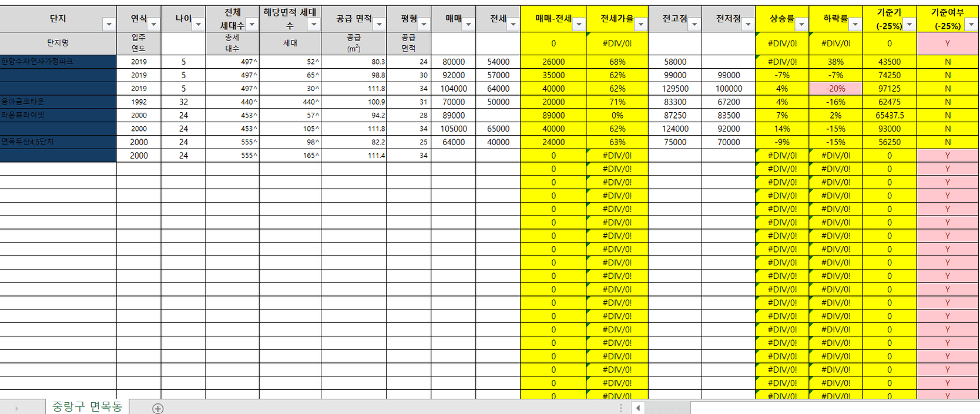This screenshot has height=414, width=980.
Task: Select the 기준가 cell with 43500
Action: (x=890, y=62)
